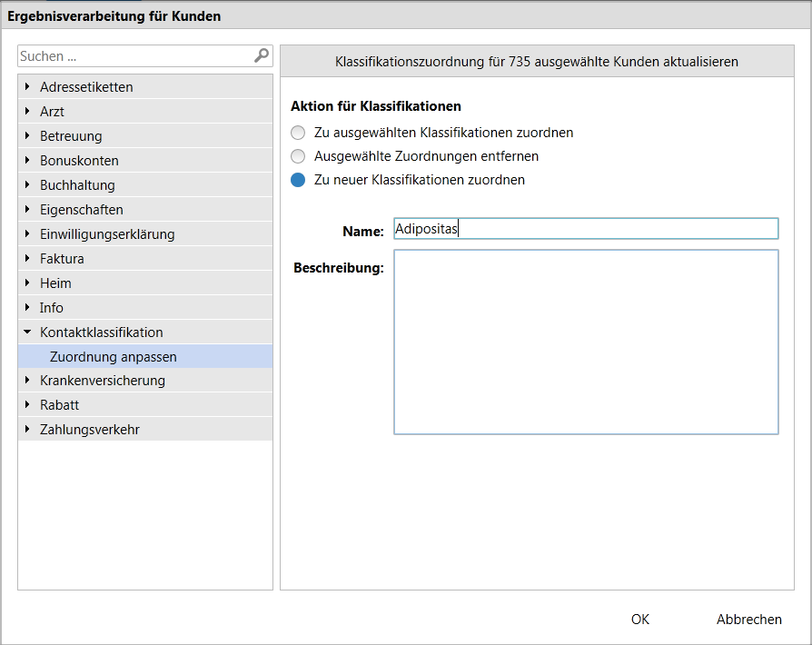Screen dimensions: 812x645
Task: Expand the Zahlungsverkehr section
Action: 28,430
